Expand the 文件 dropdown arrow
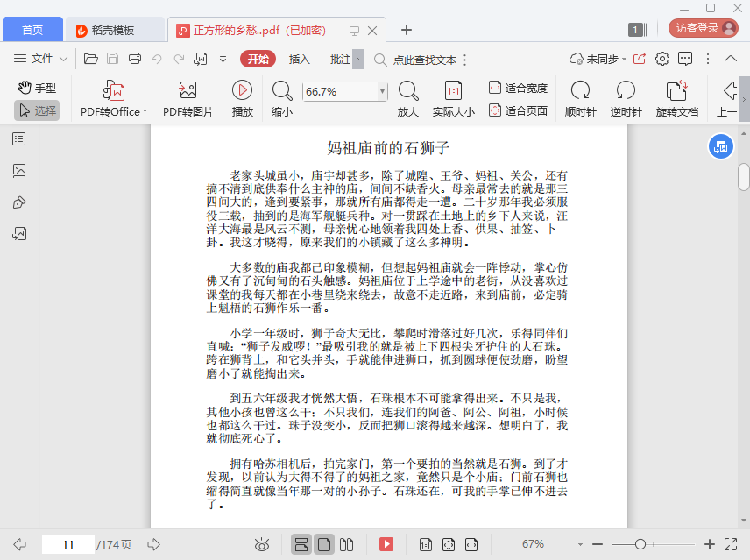Screen dimensions: 750x560 coord(64,59)
